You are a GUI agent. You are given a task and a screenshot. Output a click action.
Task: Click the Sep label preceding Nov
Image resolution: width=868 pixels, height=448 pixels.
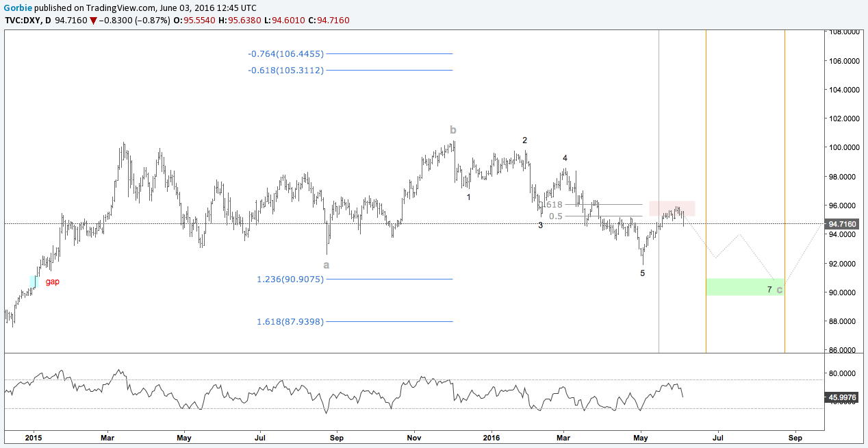(x=336, y=436)
